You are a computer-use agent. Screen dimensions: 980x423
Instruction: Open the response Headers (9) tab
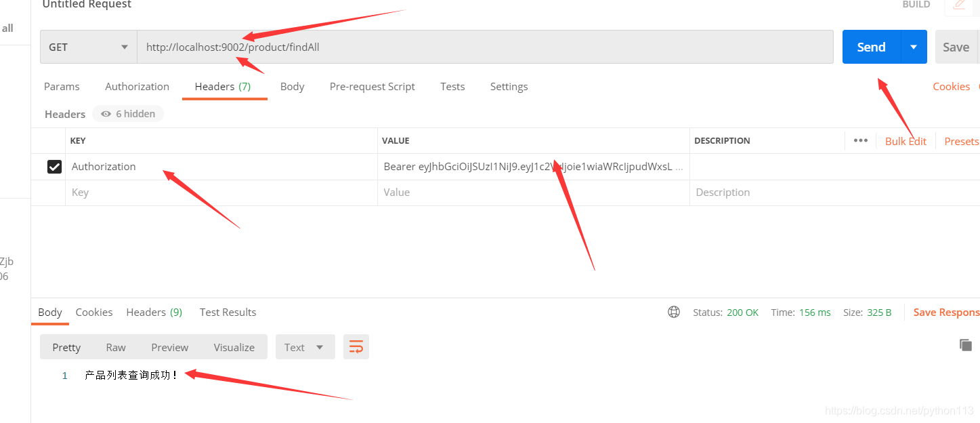point(154,312)
